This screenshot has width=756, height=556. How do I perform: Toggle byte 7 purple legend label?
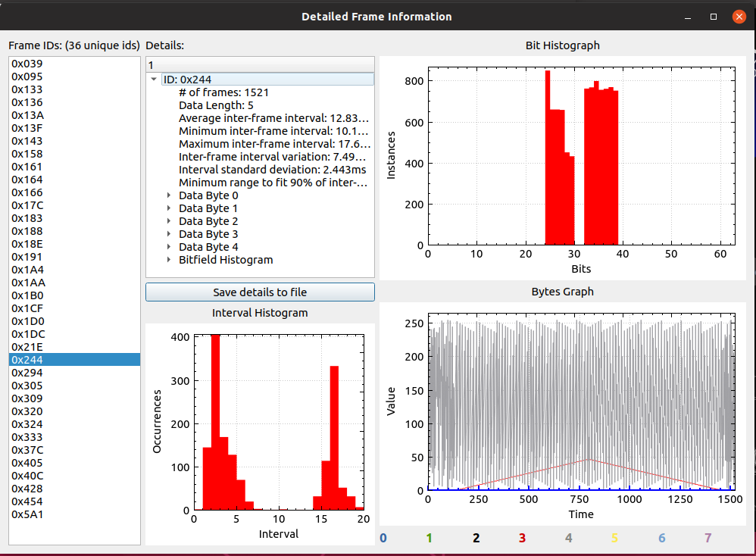708,538
